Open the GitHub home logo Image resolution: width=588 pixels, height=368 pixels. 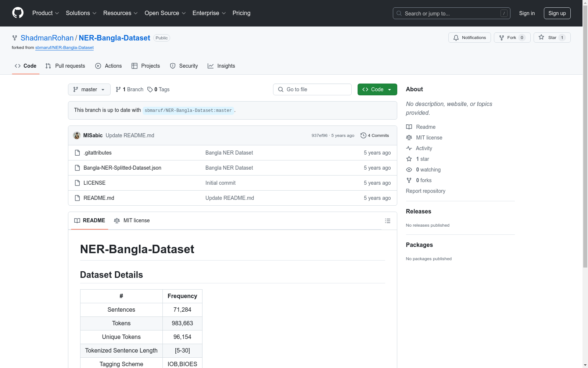[x=18, y=13]
